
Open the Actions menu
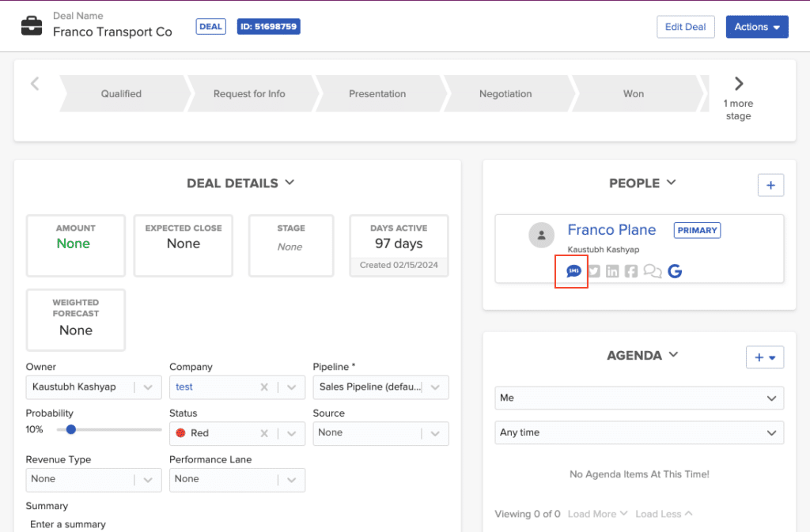click(x=756, y=26)
